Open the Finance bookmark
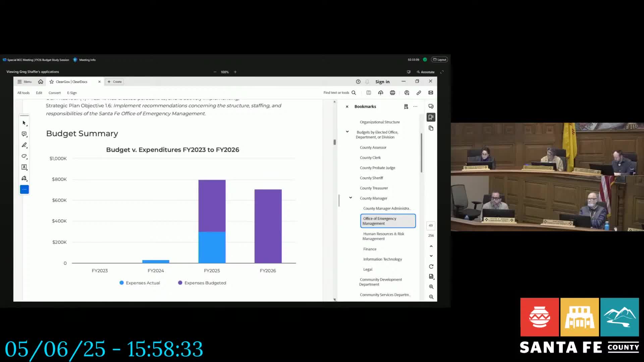The image size is (644, 362). (370, 249)
